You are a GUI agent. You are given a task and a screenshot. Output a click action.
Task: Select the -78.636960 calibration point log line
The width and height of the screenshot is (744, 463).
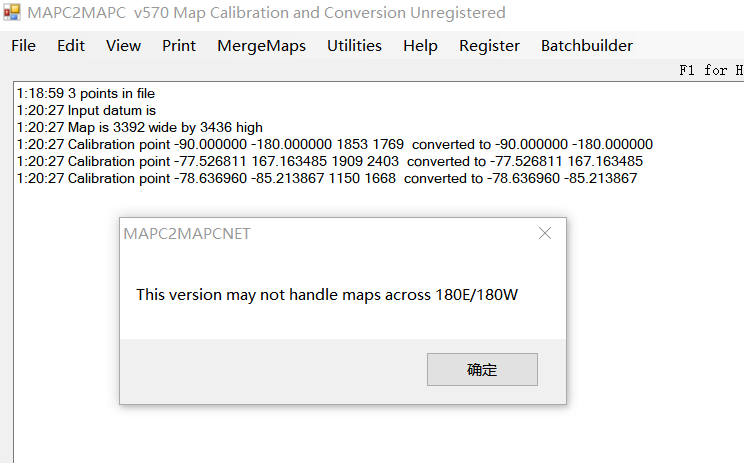pyautogui.click(x=326, y=179)
